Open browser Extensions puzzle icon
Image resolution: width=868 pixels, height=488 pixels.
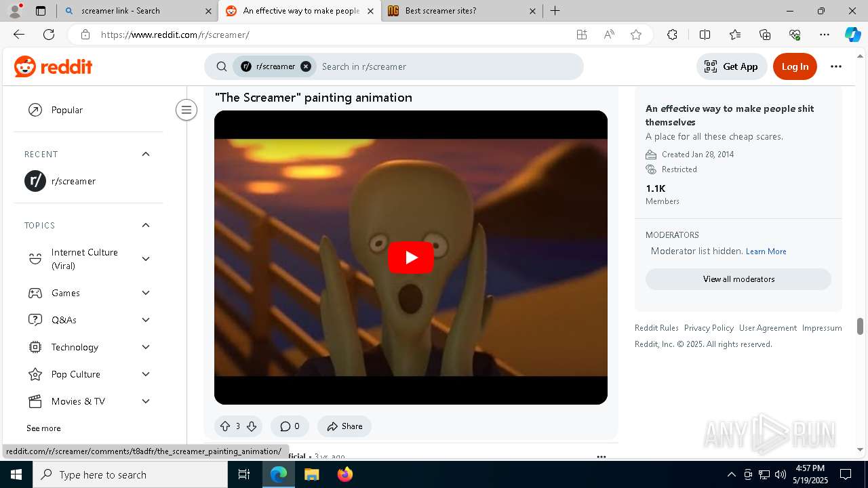[x=672, y=35]
